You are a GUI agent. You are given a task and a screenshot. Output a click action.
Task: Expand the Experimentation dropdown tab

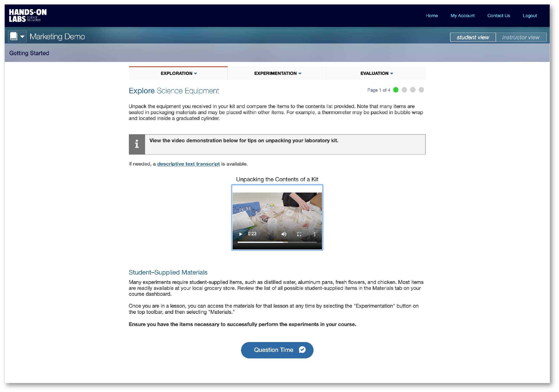tap(277, 73)
